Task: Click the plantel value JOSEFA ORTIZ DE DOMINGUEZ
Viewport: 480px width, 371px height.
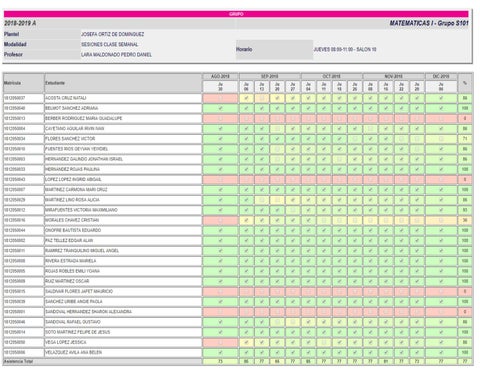Action: click(113, 34)
